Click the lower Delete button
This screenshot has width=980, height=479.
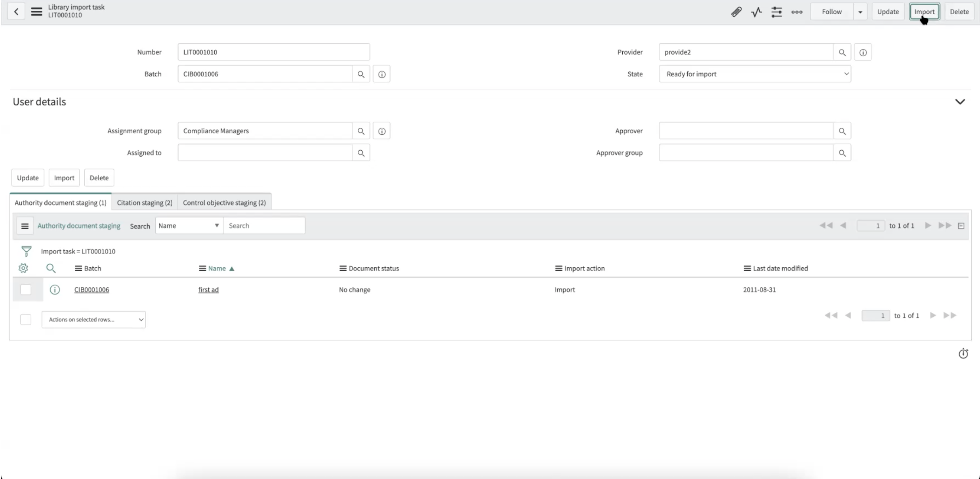(x=99, y=178)
